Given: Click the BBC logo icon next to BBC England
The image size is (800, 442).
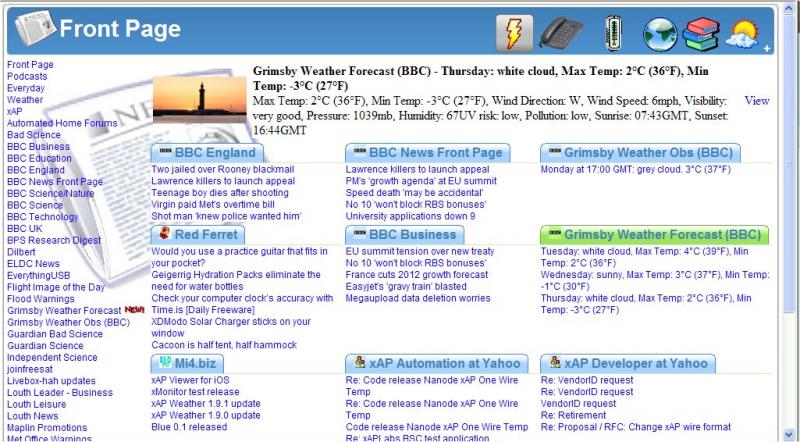Looking at the screenshot, I should tap(165, 151).
